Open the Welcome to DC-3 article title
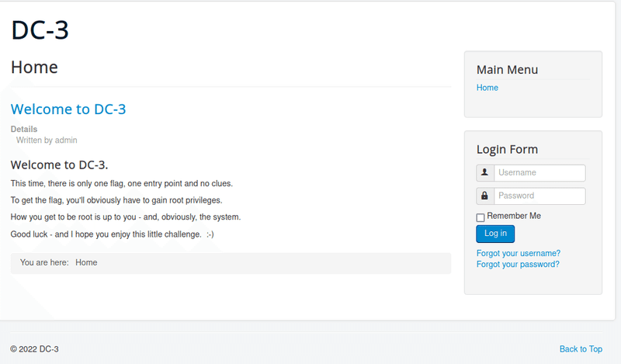The width and height of the screenshot is (621, 364). 68,109
